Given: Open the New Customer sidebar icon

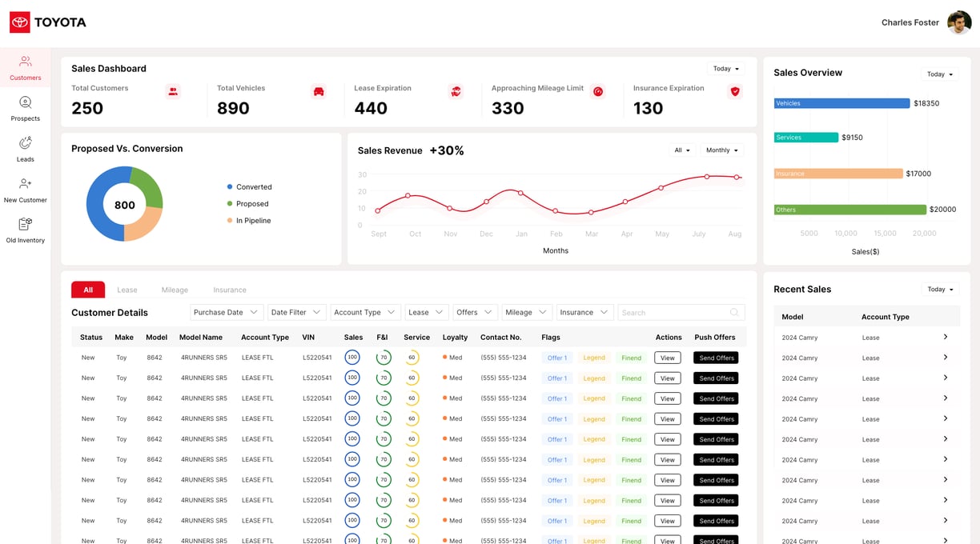Looking at the screenshot, I should pos(25,184).
